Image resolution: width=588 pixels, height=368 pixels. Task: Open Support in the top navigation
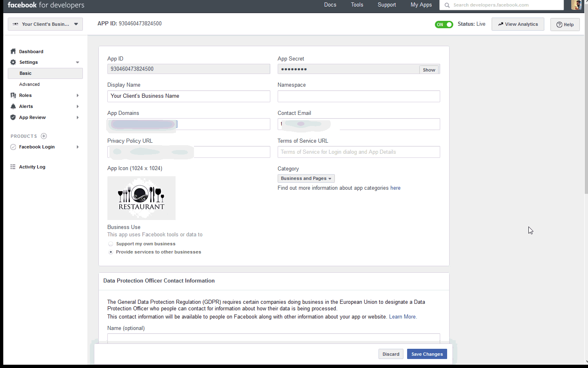(x=387, y=5)
